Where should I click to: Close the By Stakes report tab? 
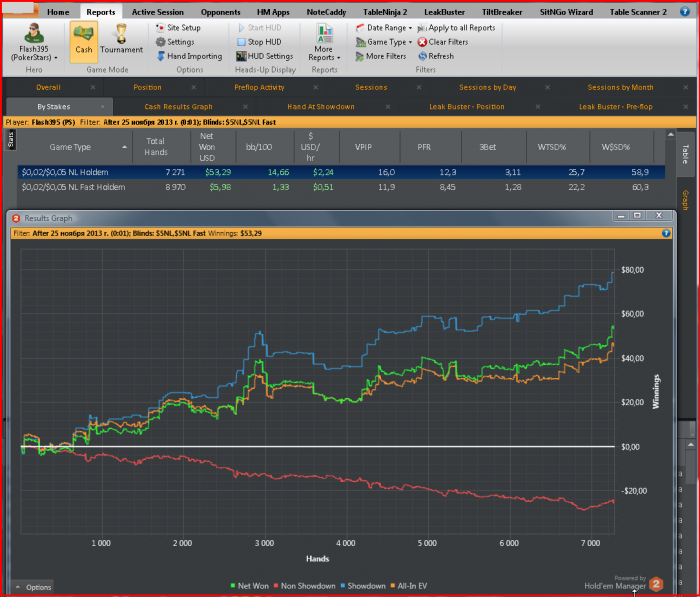pos(102,107)
